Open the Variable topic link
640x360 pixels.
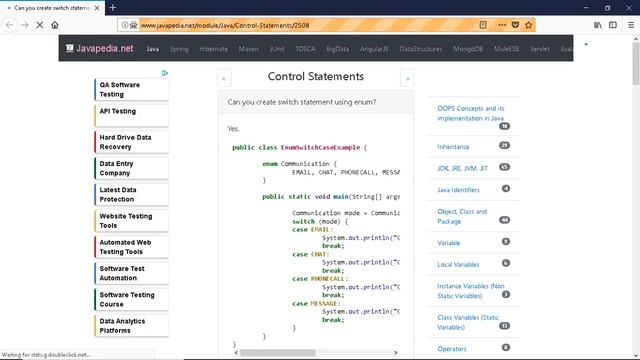[x=449, y=243]
